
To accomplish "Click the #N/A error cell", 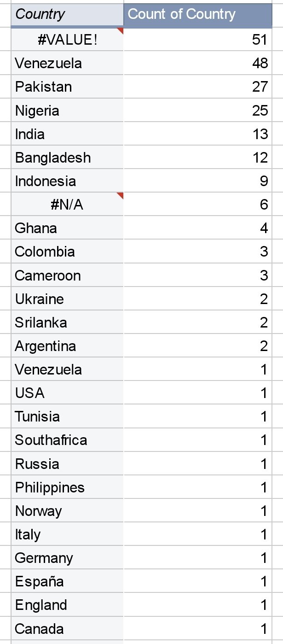I will tap(67, 205).
